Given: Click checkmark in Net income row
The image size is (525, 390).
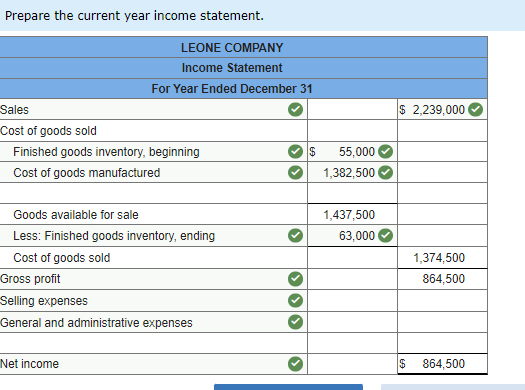Looking at the screenshot, I should 295,364.
